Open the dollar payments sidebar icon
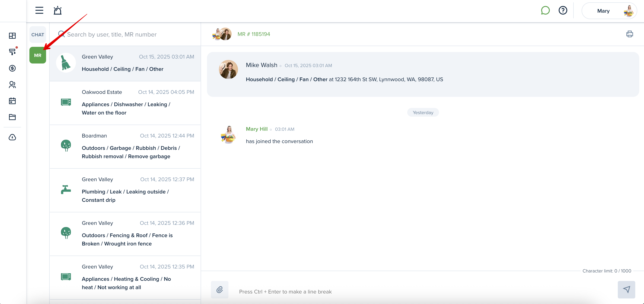 [12, 68]
